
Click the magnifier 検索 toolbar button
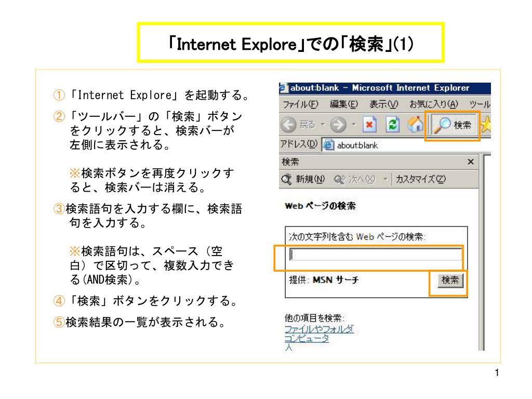(x=453, y=125)
